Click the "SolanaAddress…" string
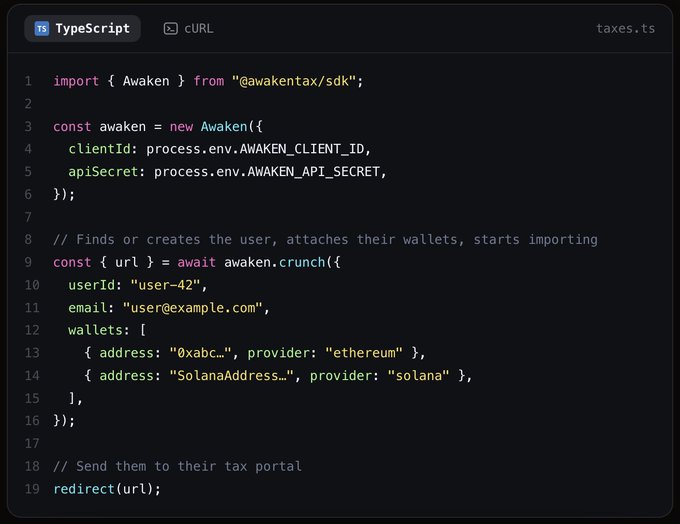 (x=232, y=375)
